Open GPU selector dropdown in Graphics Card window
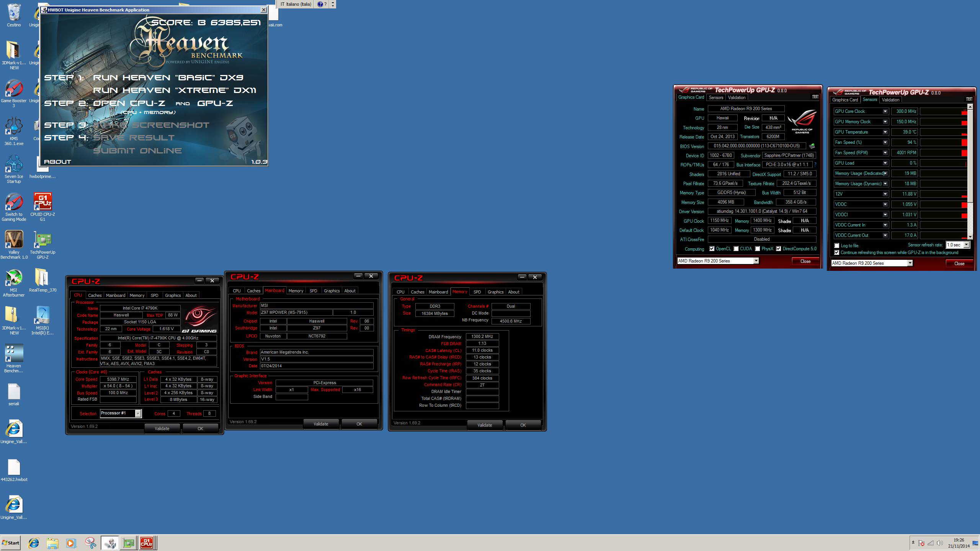 tap(756, 261)
